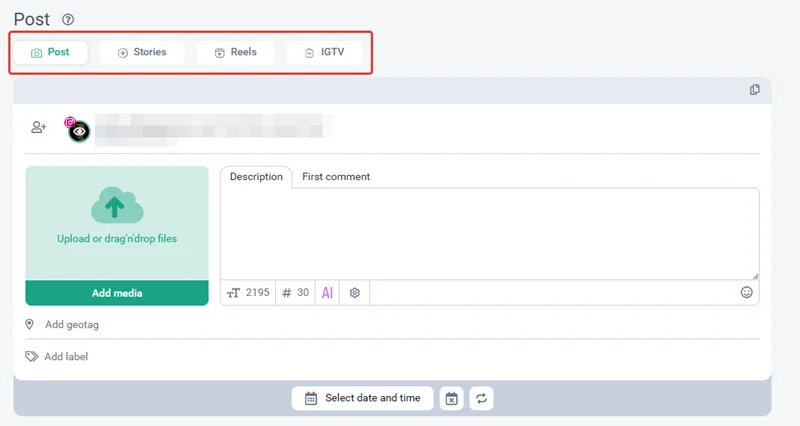Select the Reels post type

[235, 52]
